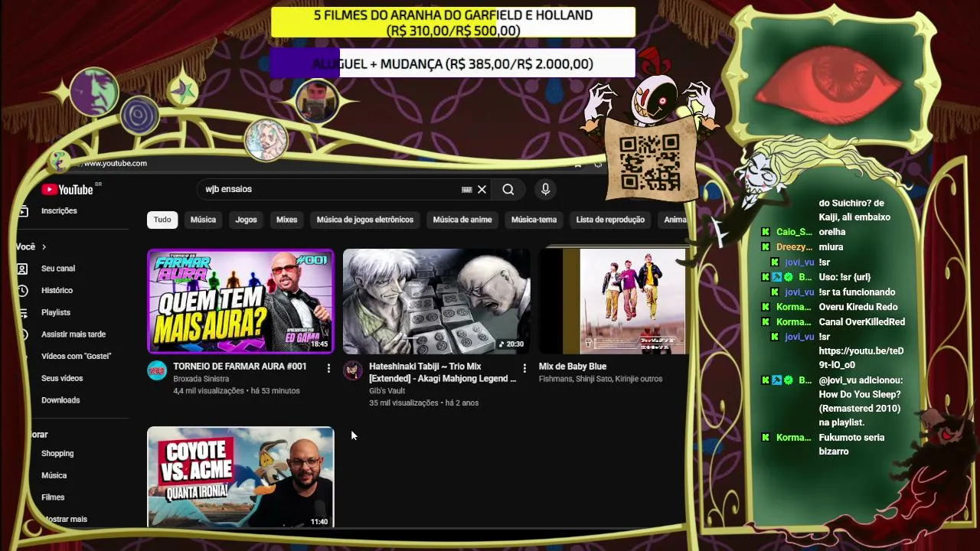
Task: Open Vídeos com "Gostei" in sidebar
Action: click(77, 357)
